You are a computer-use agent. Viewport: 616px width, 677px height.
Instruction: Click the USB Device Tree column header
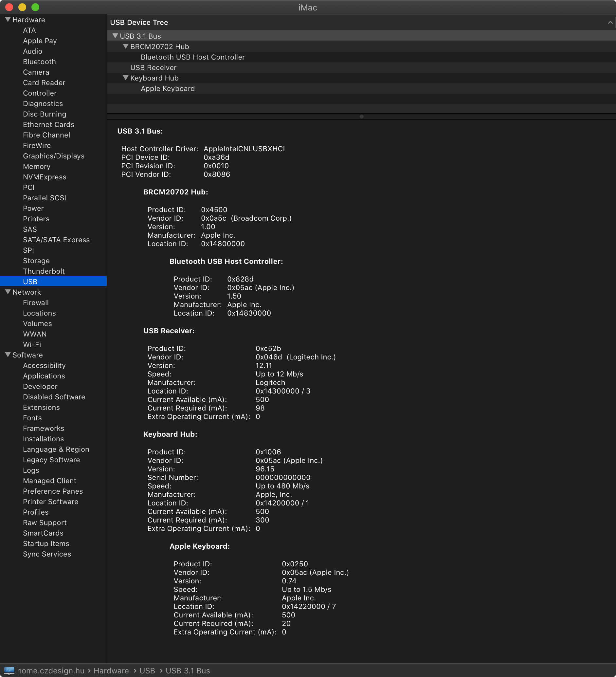[361, 23]
